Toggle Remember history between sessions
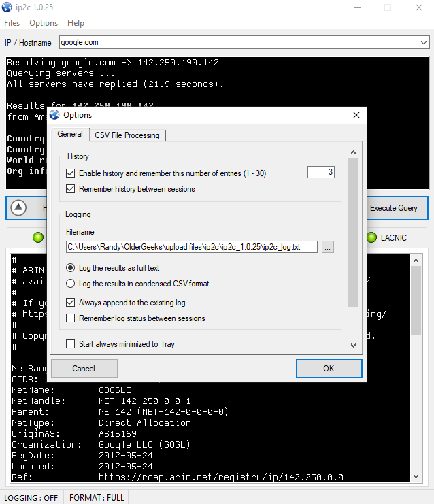Screen dimensions: 434x504 point(70,189)
